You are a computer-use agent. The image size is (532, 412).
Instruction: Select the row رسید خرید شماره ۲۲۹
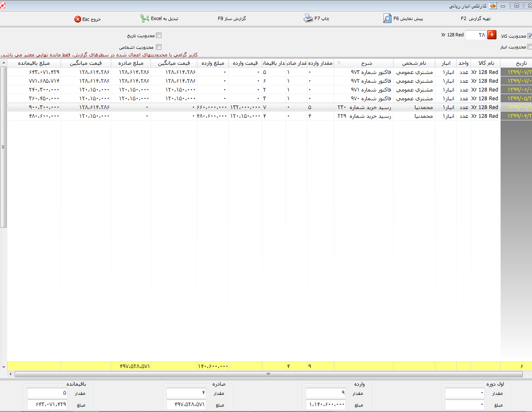269,116
